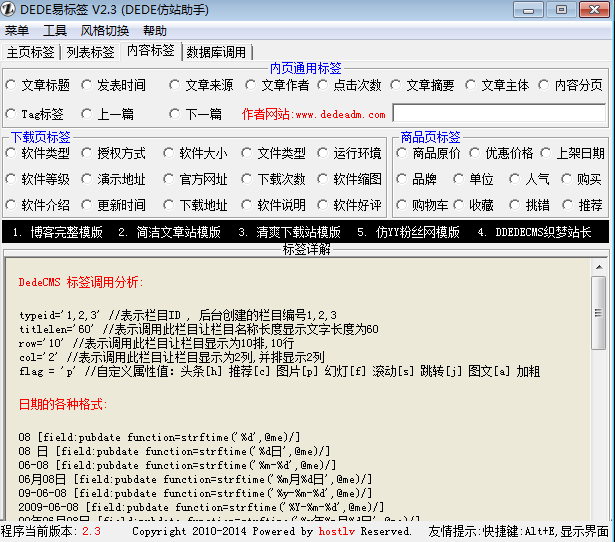Switch to the 主页标签 tab

click(30, 52)
